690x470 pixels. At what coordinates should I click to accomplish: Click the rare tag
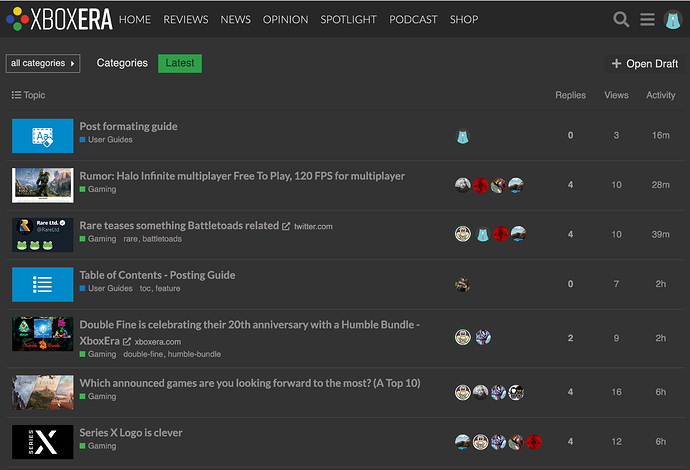(x=130, y=239)
